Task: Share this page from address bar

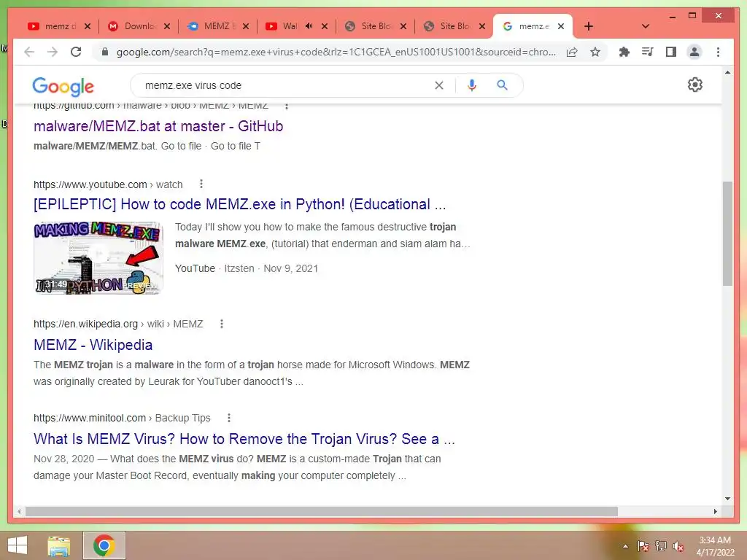Action: (x=572, y=52)
